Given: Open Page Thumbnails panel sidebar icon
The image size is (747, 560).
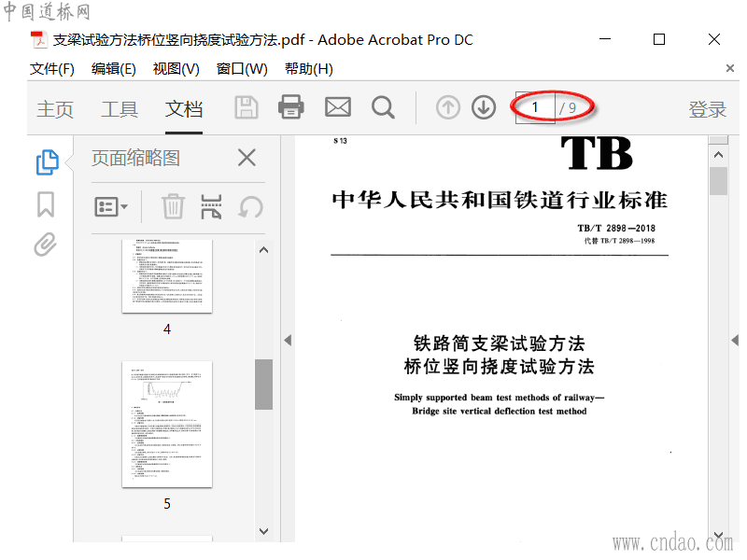Looking at the screenshot, I should coord(48,162).
